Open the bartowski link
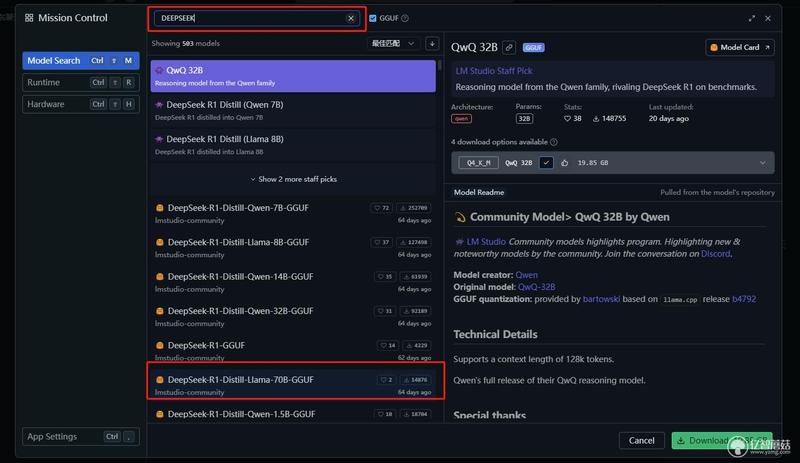The height and width of the screenshot is (463, 800). pyautogui.click(x=601, y=299)
